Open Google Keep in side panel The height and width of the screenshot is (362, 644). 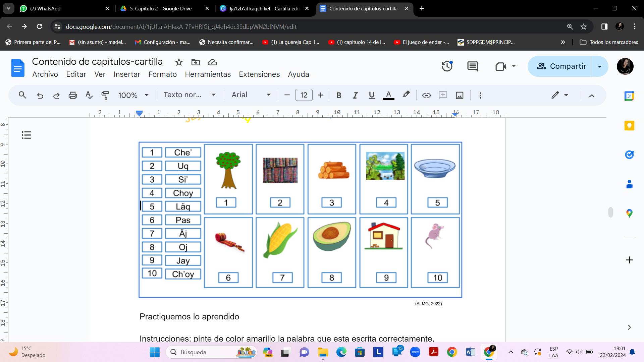629,126
